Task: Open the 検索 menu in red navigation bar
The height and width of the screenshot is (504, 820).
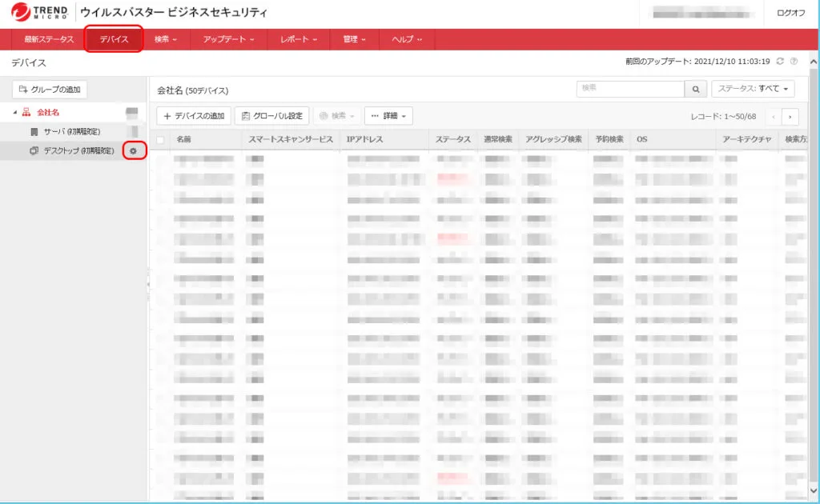Action: [165, 39]
